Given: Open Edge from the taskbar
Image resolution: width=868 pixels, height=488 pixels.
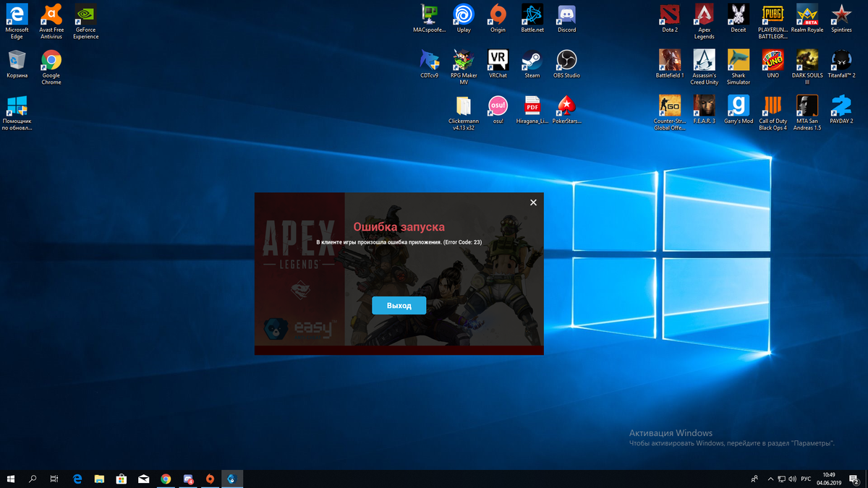Looking at the screenshot, I should coord(77,479).
